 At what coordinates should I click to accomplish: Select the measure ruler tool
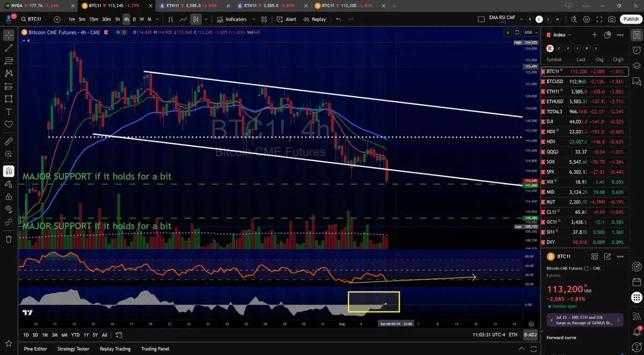click(9, 141)
